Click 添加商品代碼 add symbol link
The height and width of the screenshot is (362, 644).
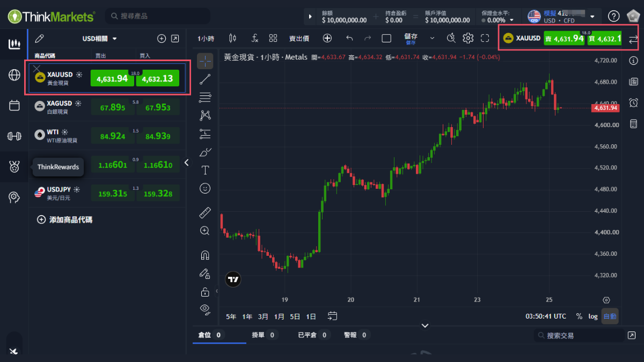point(64,219)
